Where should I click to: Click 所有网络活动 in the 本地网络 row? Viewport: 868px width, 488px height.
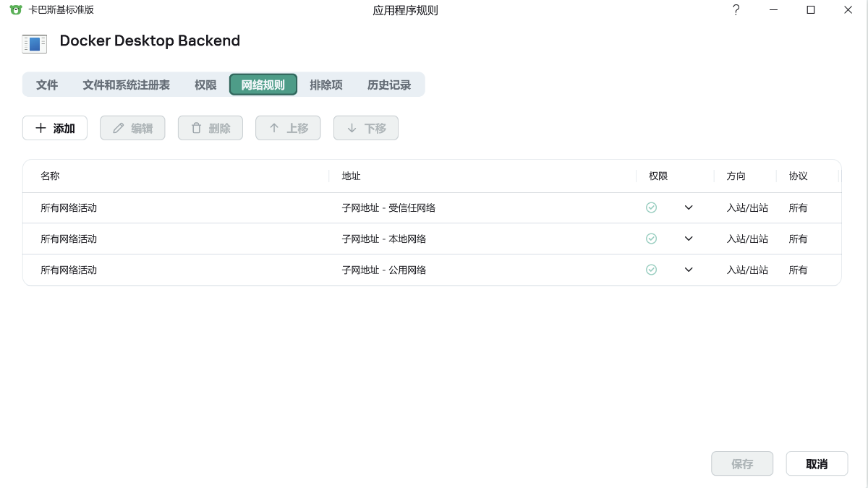point(69,239)
